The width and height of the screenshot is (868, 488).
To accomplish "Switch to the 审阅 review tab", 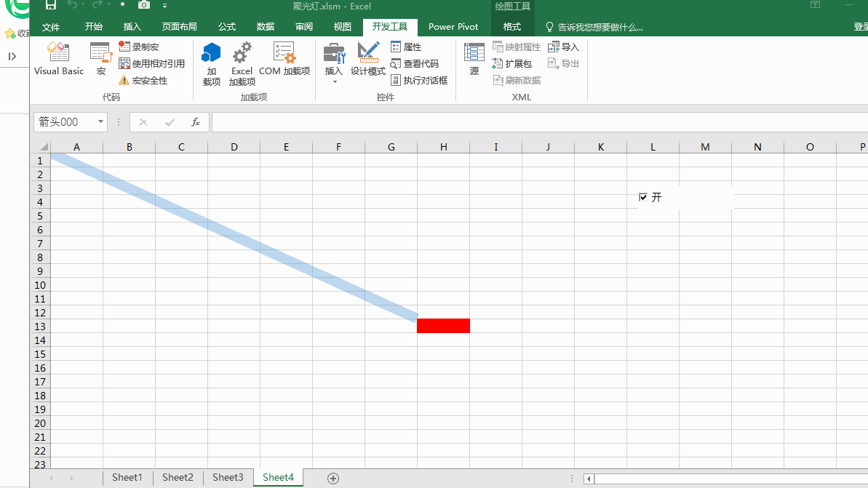I will pyautogui.click(x=304, y=27).
